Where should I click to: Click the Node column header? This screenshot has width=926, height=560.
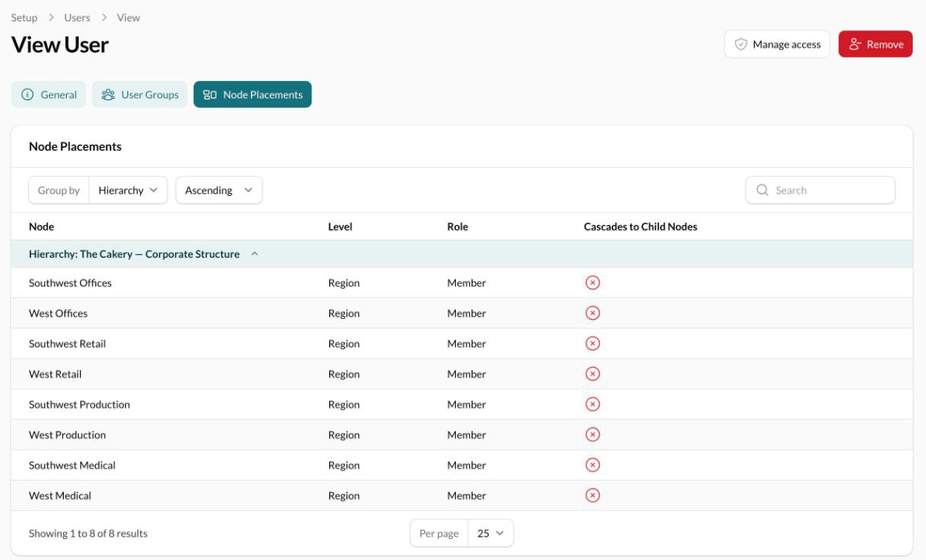(x=41, y=226)
